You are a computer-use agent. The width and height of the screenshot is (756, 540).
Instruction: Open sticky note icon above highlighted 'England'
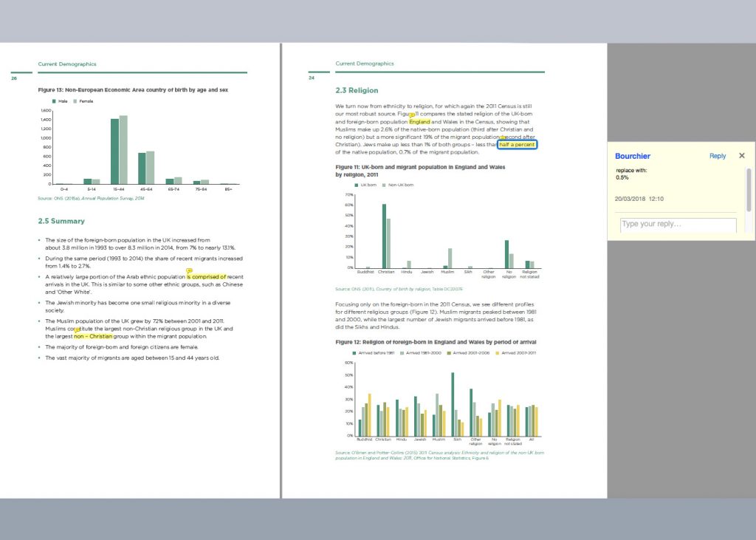point(413,116)
